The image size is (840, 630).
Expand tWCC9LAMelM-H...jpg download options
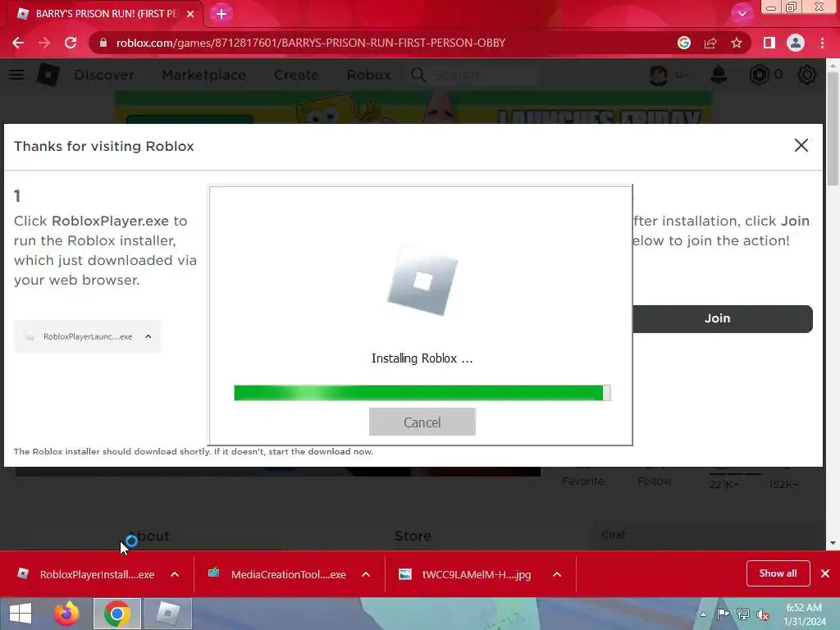pos(557,574)
